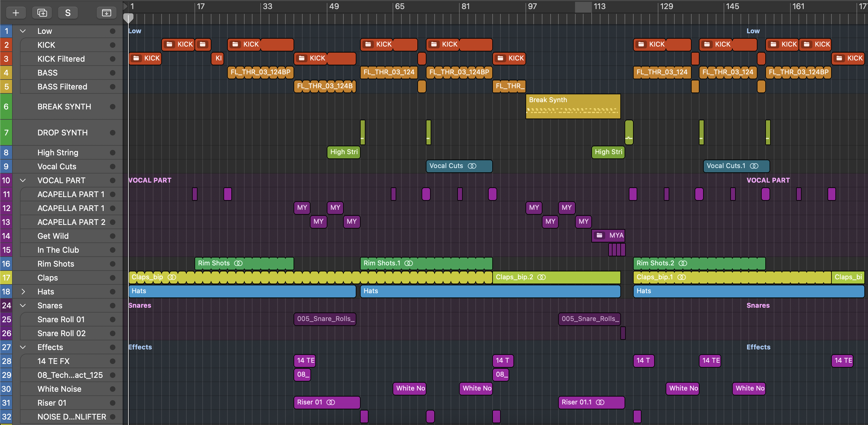Select the Rim Shots track header
This screenshot has height=425, width=868.
(67, 264)
